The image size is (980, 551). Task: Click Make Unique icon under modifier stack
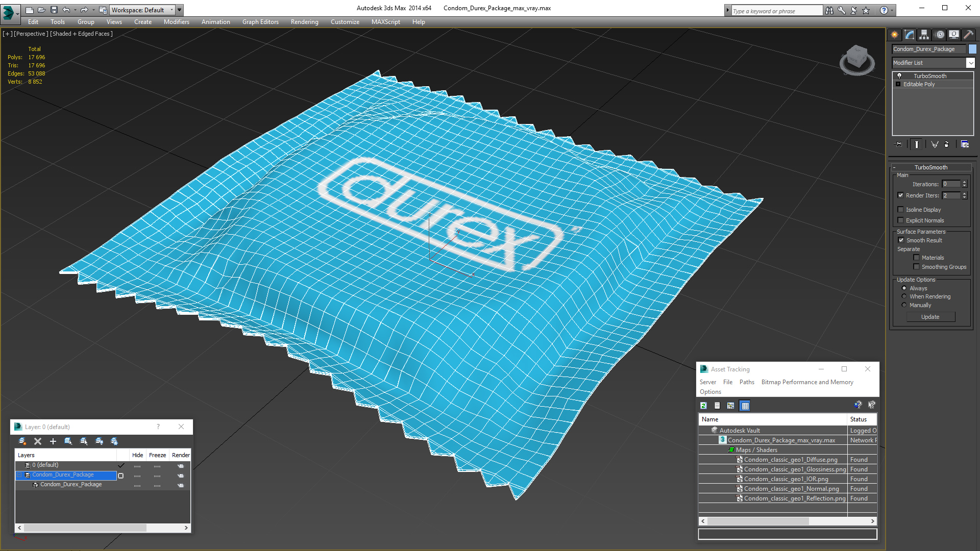click(x=935, y=144)
